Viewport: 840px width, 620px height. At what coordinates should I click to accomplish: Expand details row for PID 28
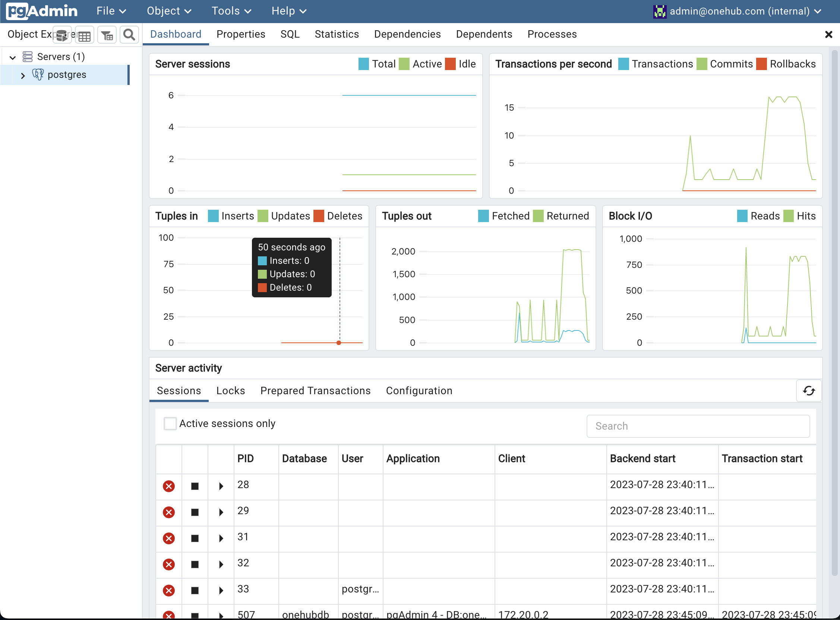(x=221, y=486)
